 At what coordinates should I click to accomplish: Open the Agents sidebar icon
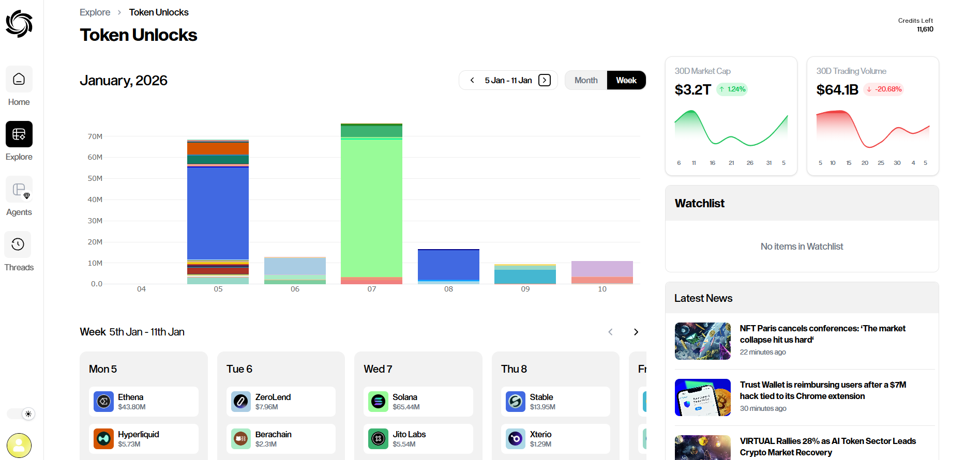(x=19, y=189)
